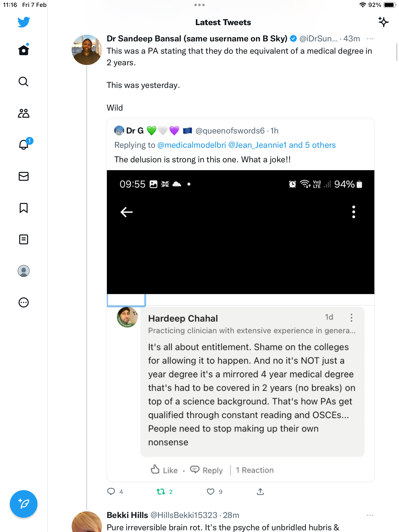This screenshot has height=532, width=399.
Task: Open Hardeep Chahal comment screenshot image
Action: (241, 326)
